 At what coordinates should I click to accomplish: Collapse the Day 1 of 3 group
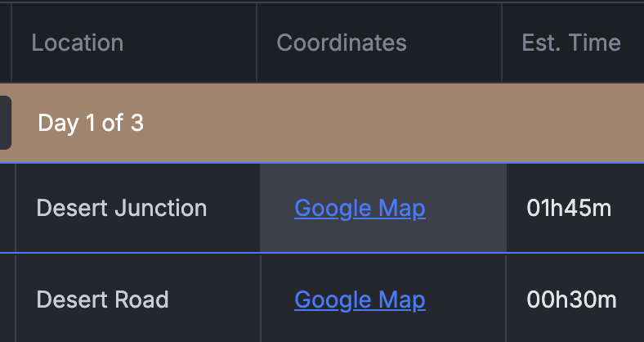click(91, 123)
